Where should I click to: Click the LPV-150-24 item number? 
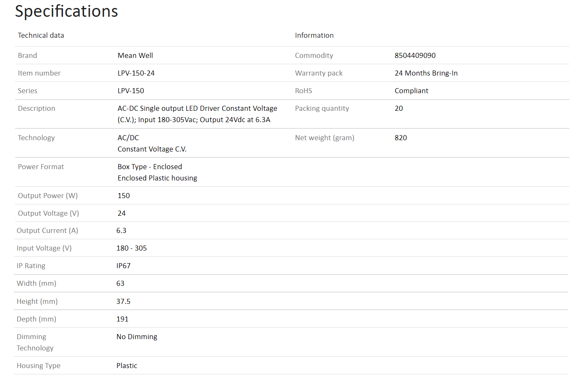pyautogui.click(x=136, y=73)
